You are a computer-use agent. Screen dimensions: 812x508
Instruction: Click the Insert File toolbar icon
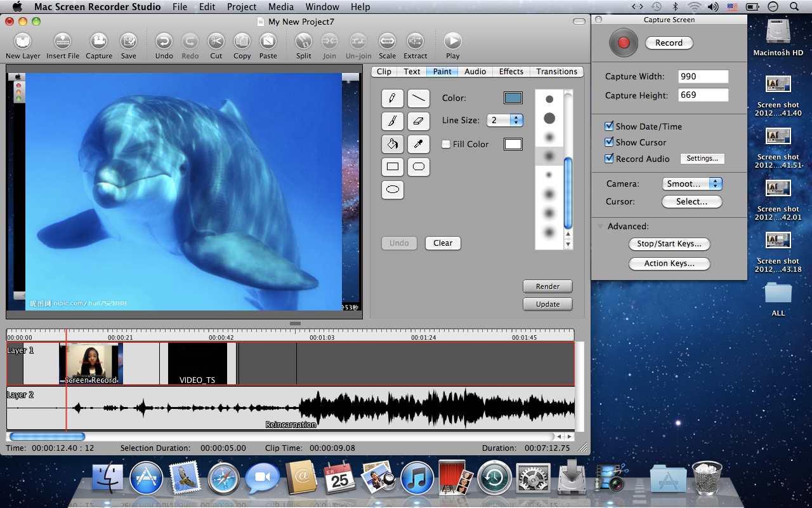(62, 42)
